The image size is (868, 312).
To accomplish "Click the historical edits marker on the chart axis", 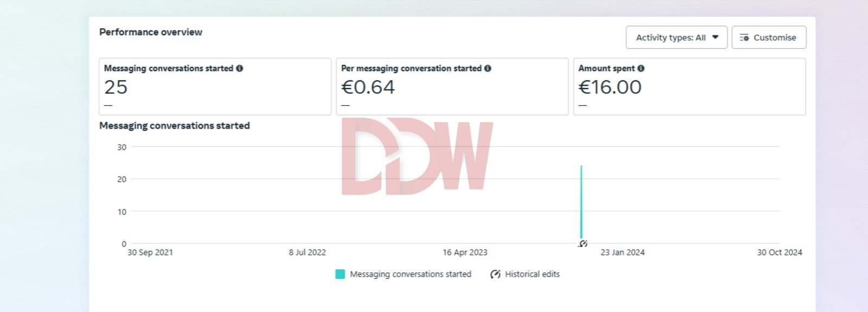I will [583, 244].
